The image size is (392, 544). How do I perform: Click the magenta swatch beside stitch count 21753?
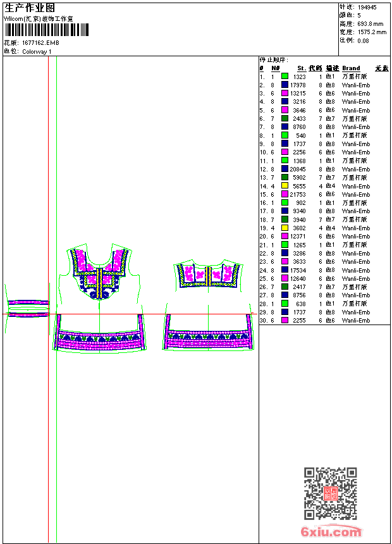[x=285, y=194]
